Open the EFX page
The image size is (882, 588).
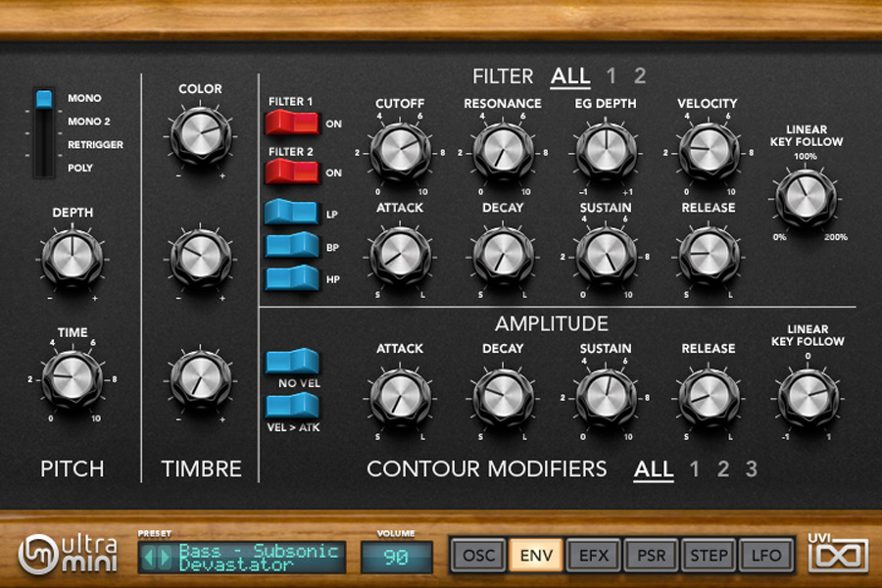(x=594, y=556)
